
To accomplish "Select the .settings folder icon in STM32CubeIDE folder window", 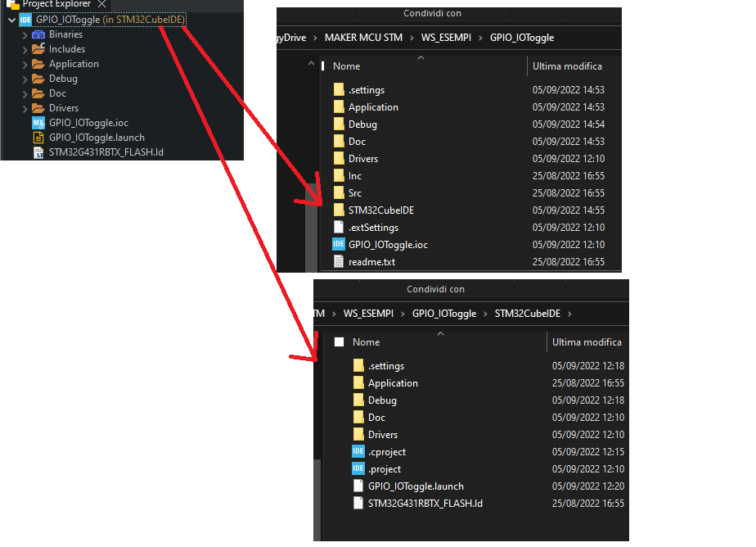I will [358, 366].
